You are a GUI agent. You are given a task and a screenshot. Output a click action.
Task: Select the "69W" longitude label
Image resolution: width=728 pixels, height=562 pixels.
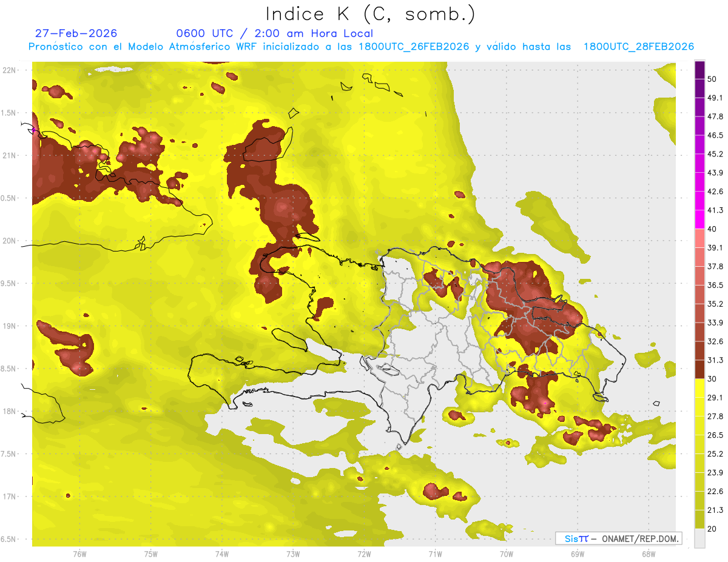(577, 554)
